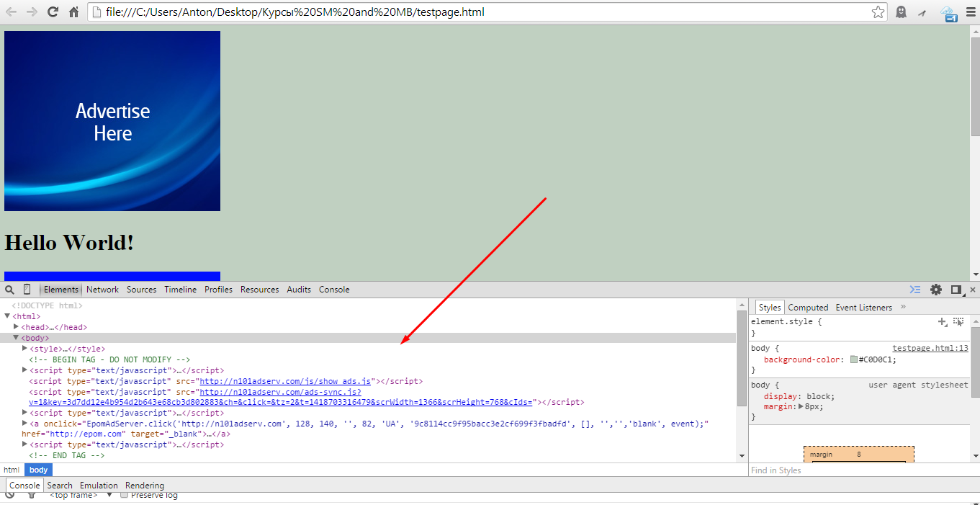Switch to the Audits panel
Viewport: 980px width, 505px height.
(299, 290)
